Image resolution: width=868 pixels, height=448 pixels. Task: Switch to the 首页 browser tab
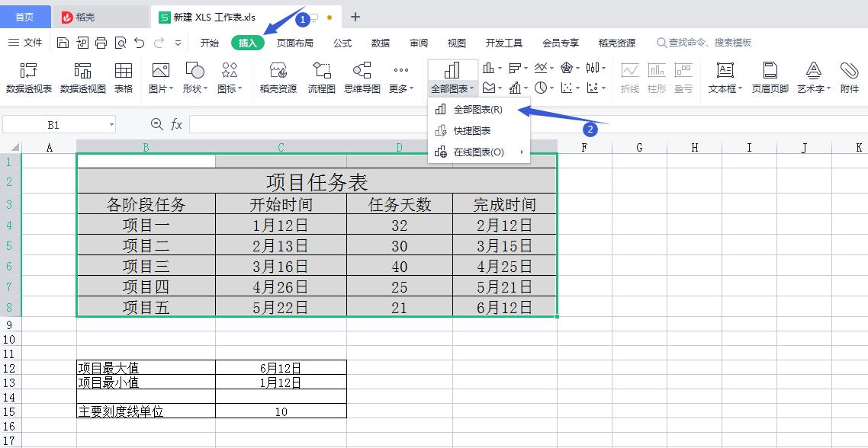25,16
